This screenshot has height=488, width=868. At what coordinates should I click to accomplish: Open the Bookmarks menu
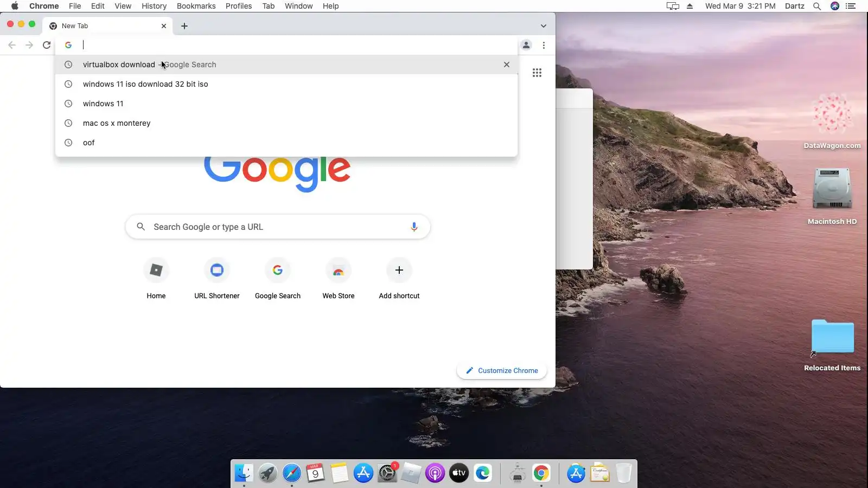(x=196, y=6)
